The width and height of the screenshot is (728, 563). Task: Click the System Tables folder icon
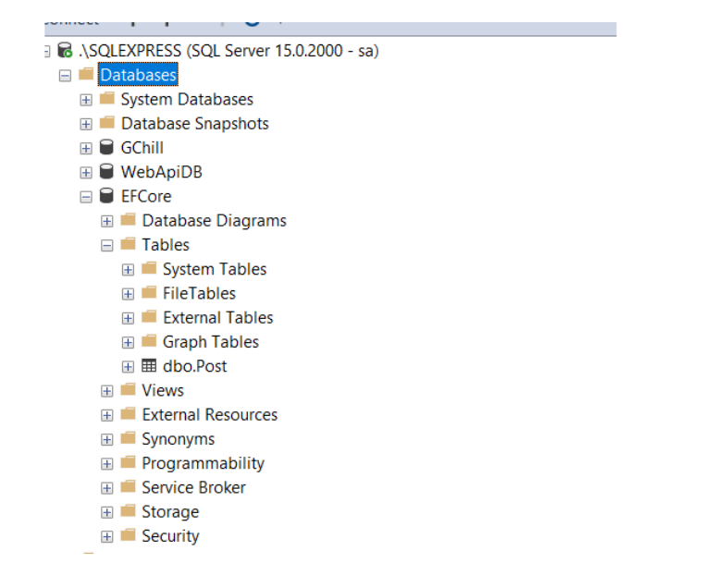click(x=149, y=268)
